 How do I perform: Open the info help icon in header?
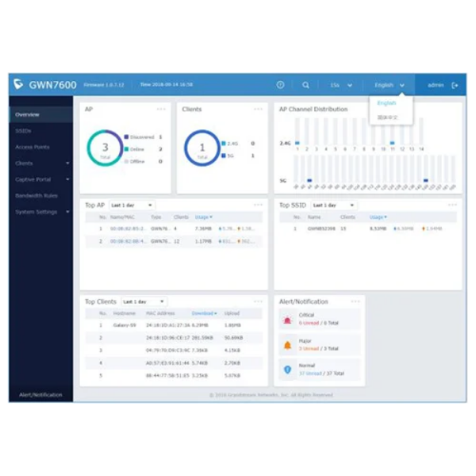tap(281, 85)
